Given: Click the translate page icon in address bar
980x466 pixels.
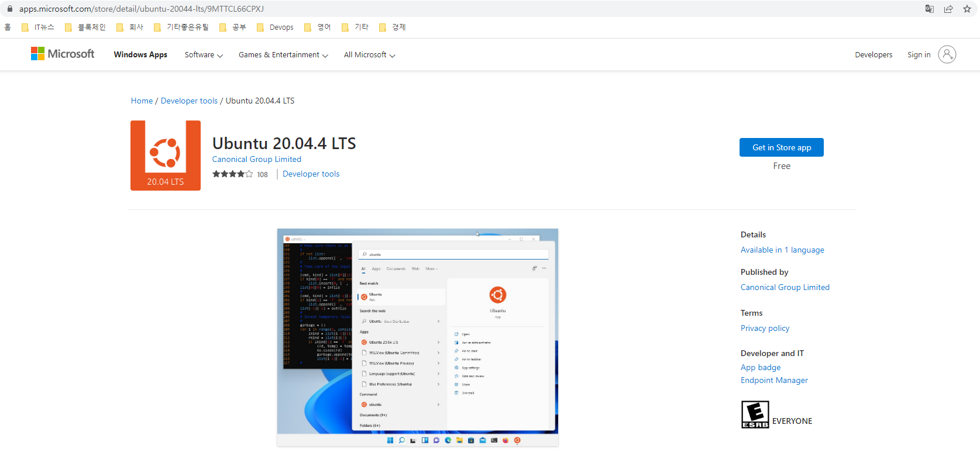Looking at the screenshot, I should click(x=929, y=9).
